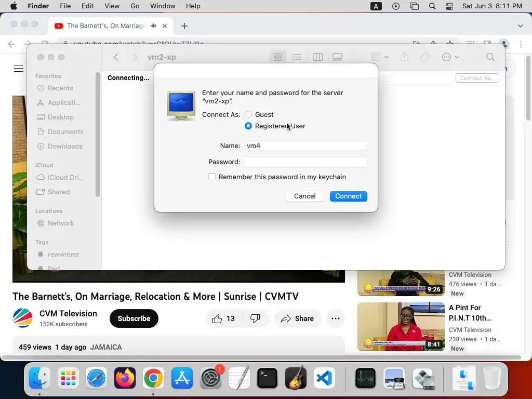Image resolution: width=532 pixels, height=399 pixels.
Task: Go back in the Finder window
Action: coord(116,57)
